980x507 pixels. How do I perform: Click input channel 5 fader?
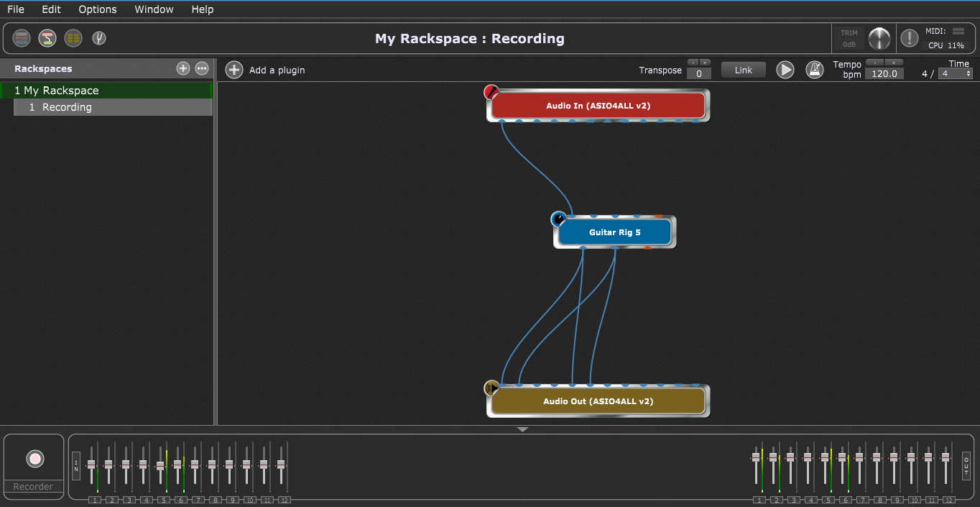[160, 465]
